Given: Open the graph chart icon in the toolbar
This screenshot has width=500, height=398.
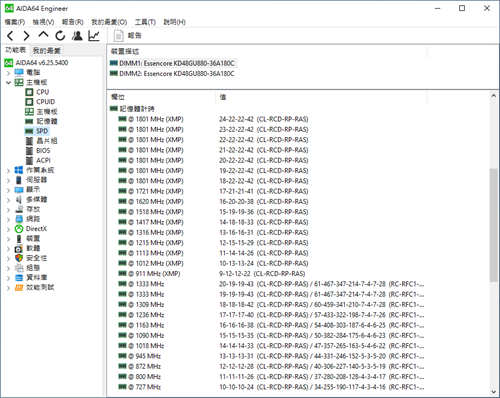Looking at the screenshot, I should pos(94,35).
